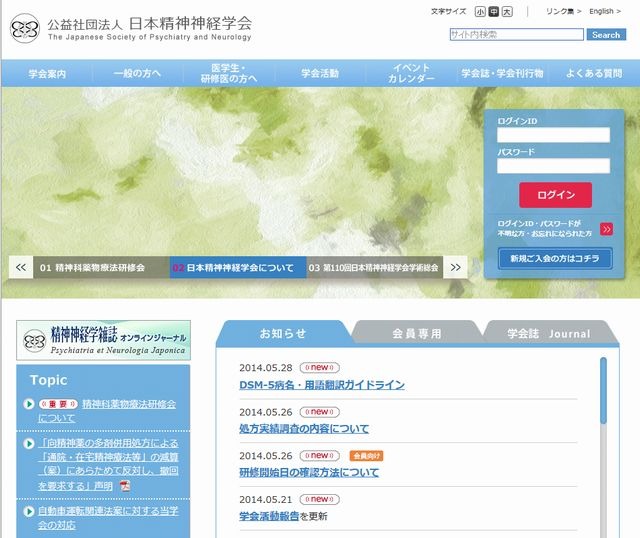
Task: Open the よくある質問 menu
Action: coord(594,73)
